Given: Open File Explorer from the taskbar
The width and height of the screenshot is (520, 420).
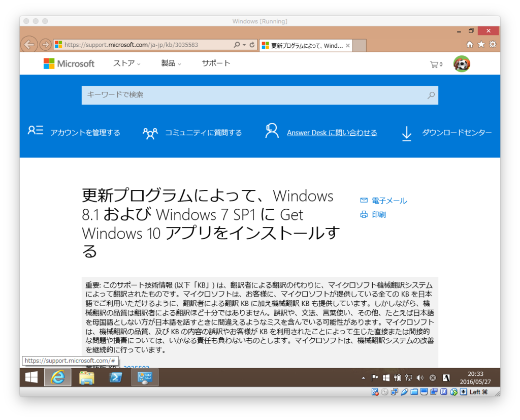Looking at the screenshot, I should click(86, 377).
